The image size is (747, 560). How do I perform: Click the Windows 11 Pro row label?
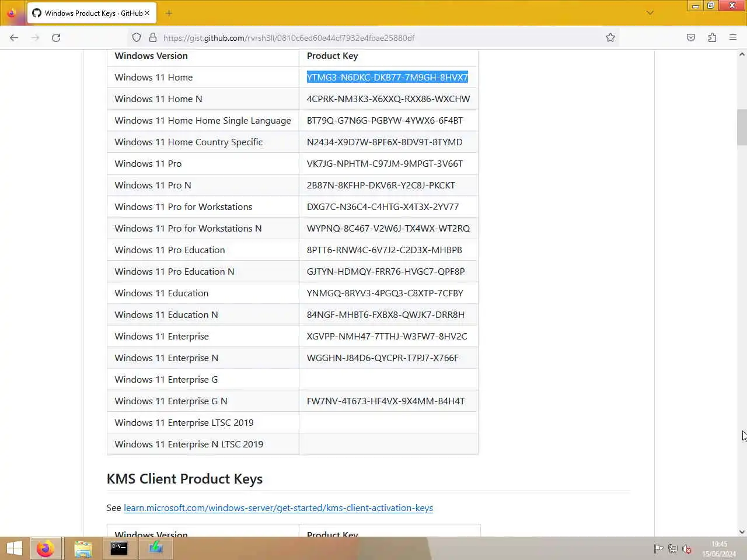tap(148, 163)
